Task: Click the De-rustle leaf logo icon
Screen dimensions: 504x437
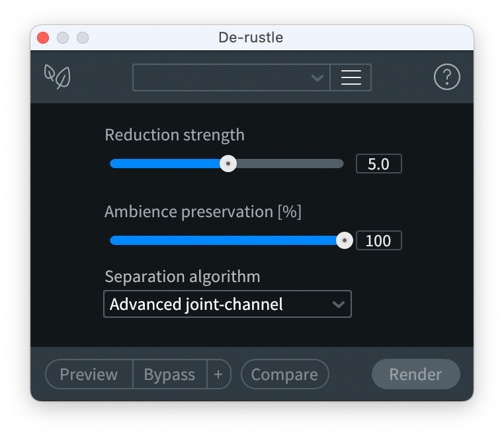Action: pos(58,77)
